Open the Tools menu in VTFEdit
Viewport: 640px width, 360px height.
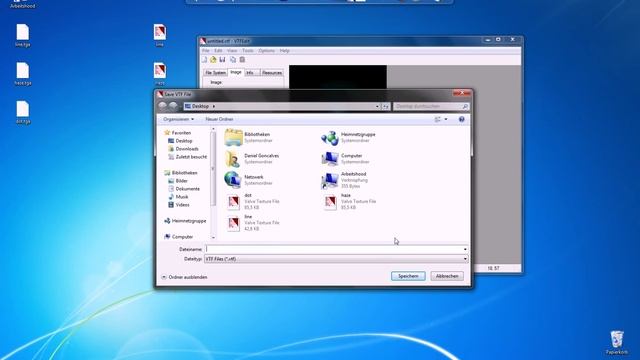point(248,51)
